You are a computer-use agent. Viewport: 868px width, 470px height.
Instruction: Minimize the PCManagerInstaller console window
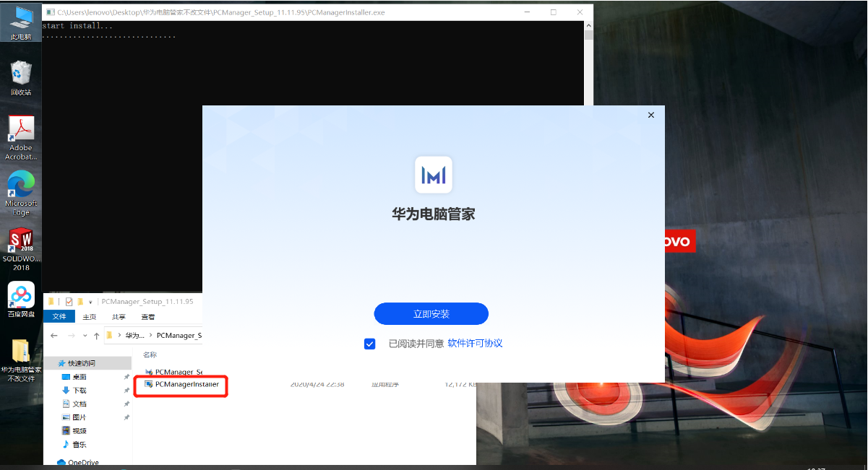tap(528, 12)
